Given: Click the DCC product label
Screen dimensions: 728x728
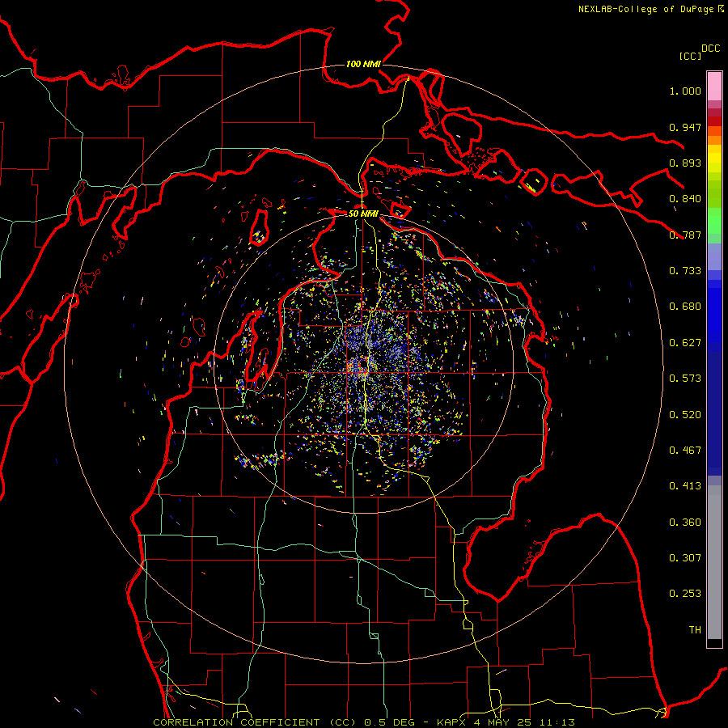Looking at the screenshot, I should (711, 49).
